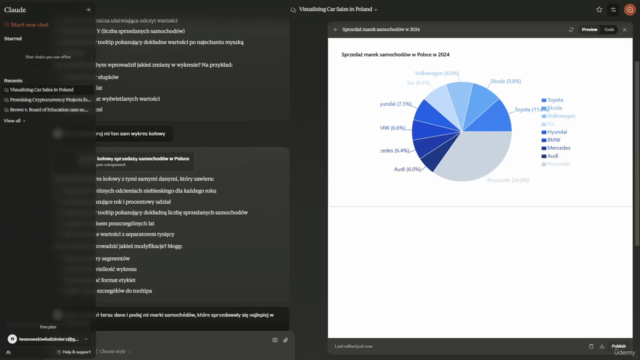640x360 pixels.
Task: Publish the artifact
Action: coord(618,346)
